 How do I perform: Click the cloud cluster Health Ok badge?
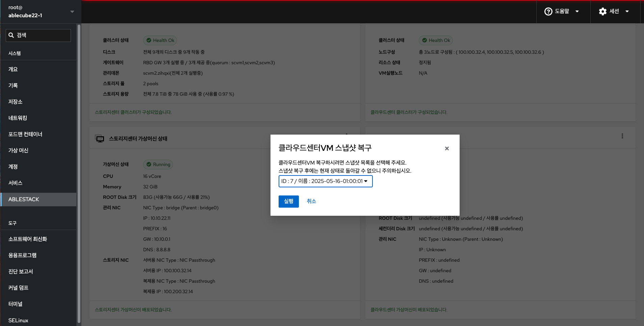click(x=436, y=40)
